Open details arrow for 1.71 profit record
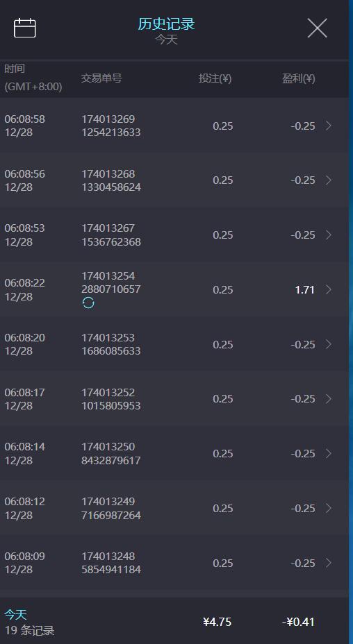The width and height of the screenshot is (353, 644). (328, 289)
